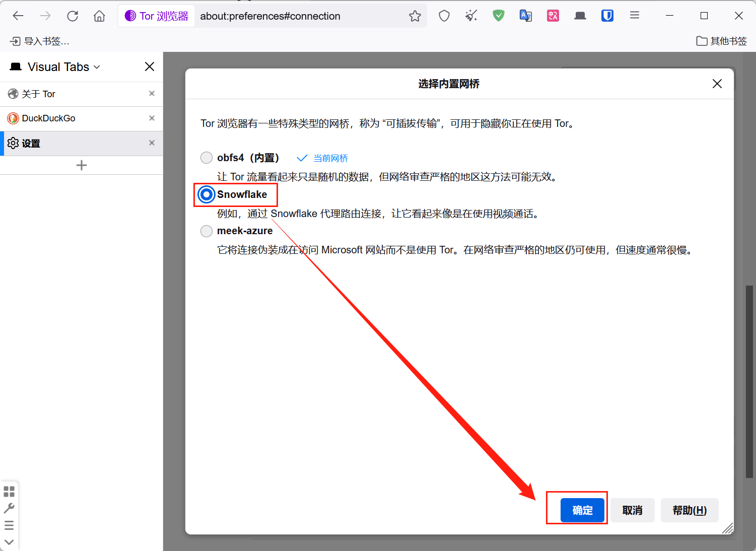Cancel the dialog with 取消
Image resolution: width=756 pixels, height=551 pixels.
[633, 510]
